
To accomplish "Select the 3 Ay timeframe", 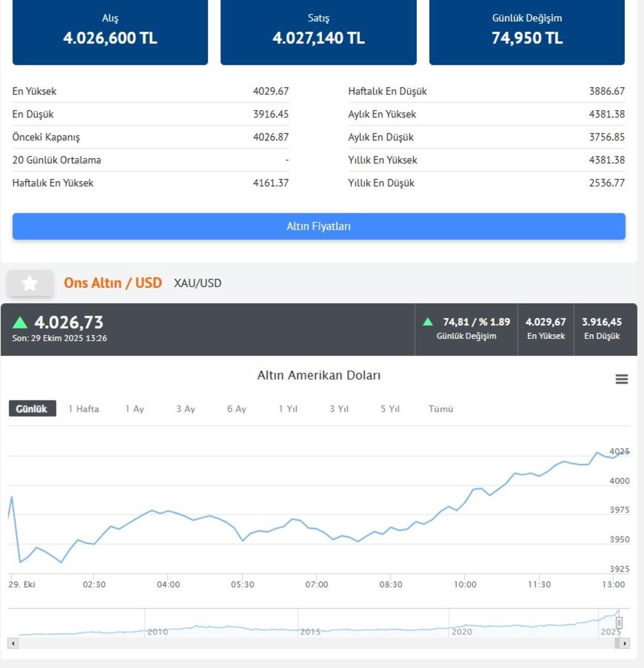I will tap(184, 409).
